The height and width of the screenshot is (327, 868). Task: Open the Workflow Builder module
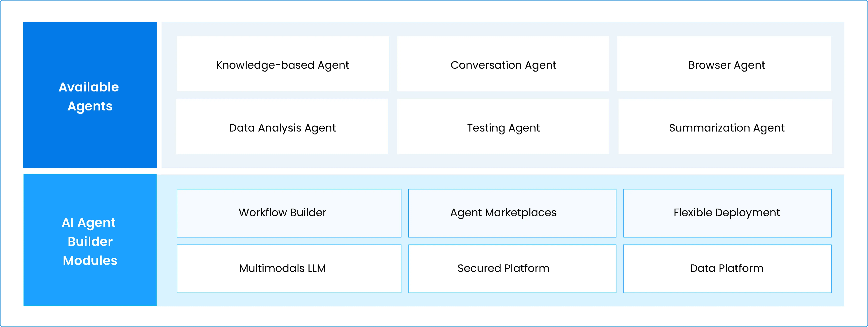pyautogui.click(x=289, y=213)
